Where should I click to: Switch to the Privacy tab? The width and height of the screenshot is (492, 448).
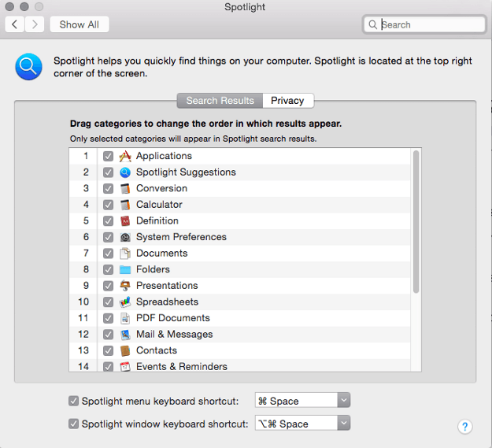coord(288,101)
